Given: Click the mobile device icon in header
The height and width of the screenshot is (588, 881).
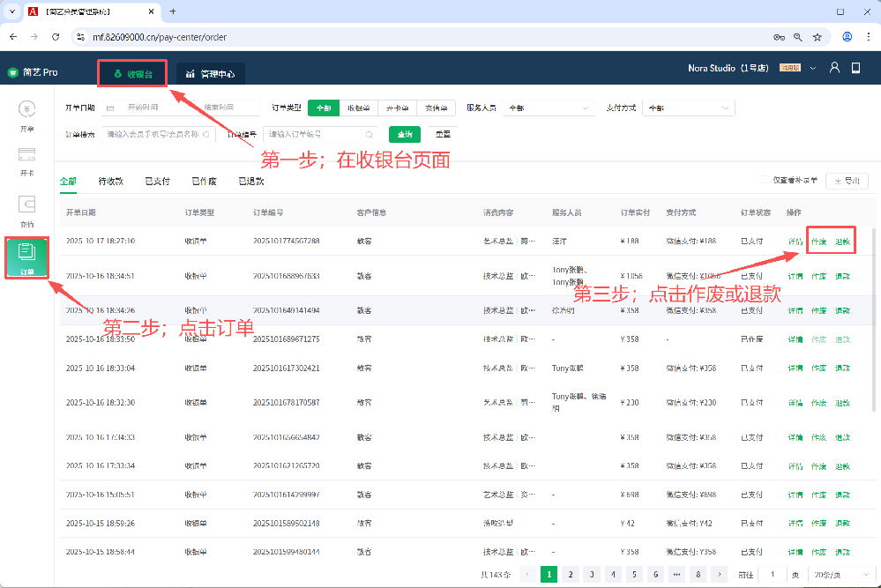Looking at the screenshot, I should [855, 69].
